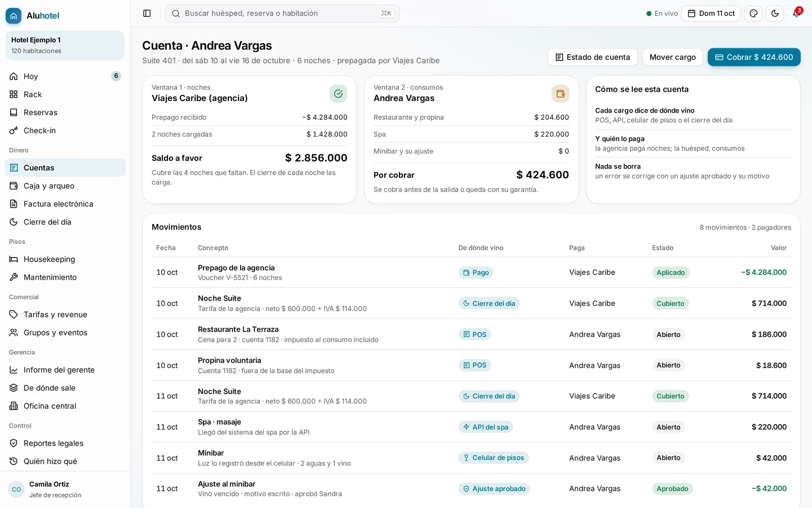Click the Por cobrar $ 424.600 amount
The image size is (812, 508).
tap(543, 175)
